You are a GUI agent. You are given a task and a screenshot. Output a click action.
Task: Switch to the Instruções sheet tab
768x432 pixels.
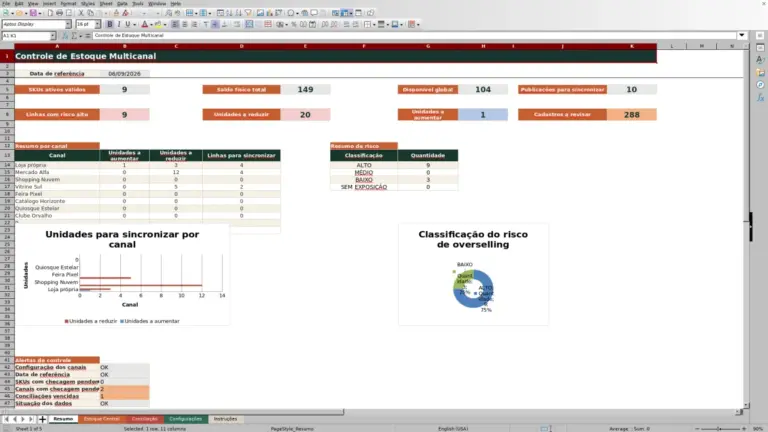coord(225,419)
